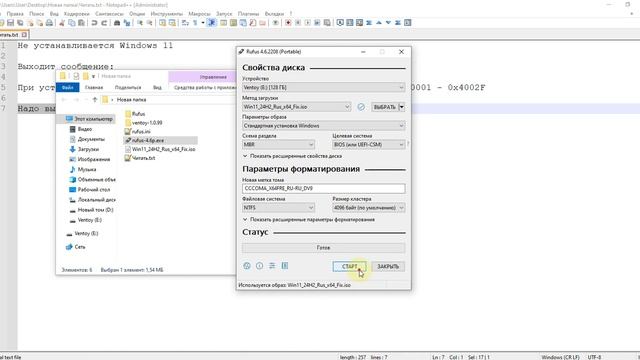Click the Новая метка тома field

[x=323, y=188]
